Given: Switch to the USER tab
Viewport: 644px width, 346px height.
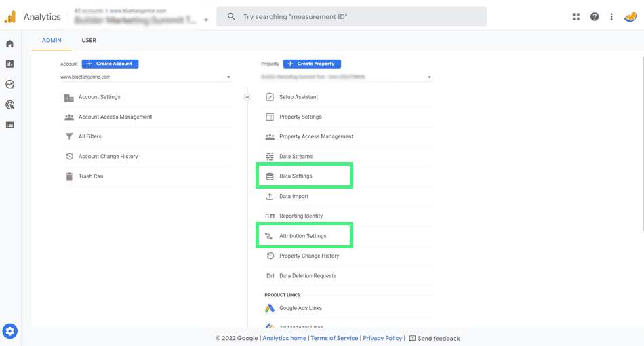Looking at the screenshot, I should pyautogui.click(x=89, y=41).
